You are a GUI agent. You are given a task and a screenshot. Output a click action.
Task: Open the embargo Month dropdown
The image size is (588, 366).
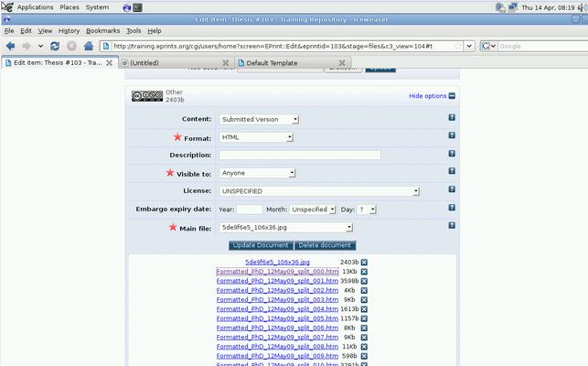313,210
